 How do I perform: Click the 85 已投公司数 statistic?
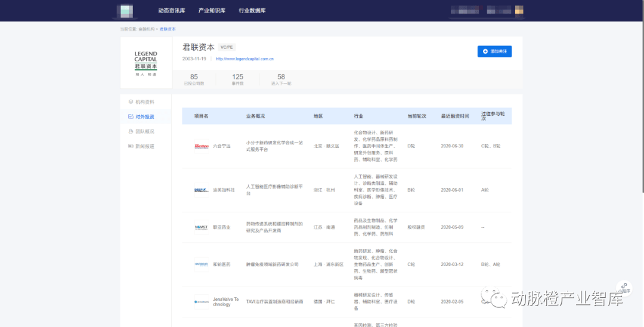click(x=194, y=79)
